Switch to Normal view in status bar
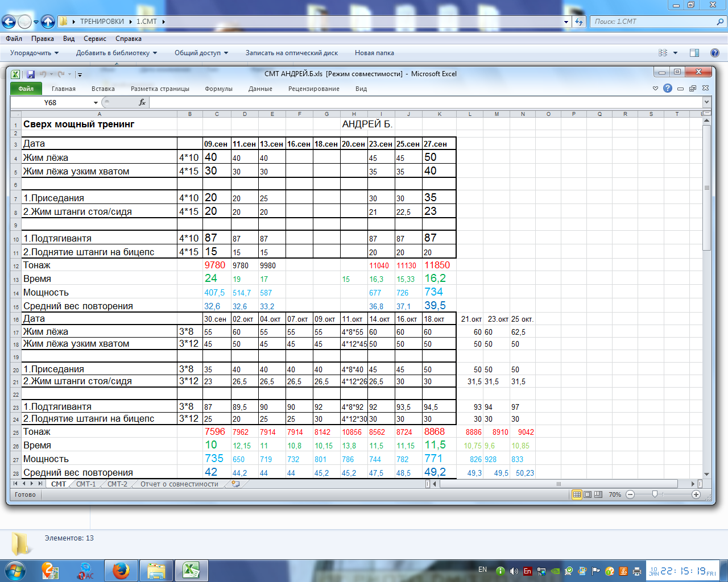 (577, 494)
